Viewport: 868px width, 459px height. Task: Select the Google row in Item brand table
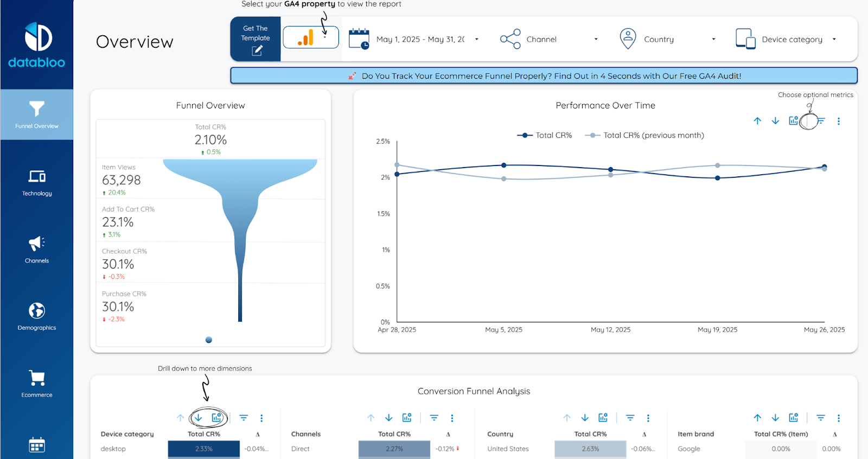pyautogui.click(x=762, y=449)
